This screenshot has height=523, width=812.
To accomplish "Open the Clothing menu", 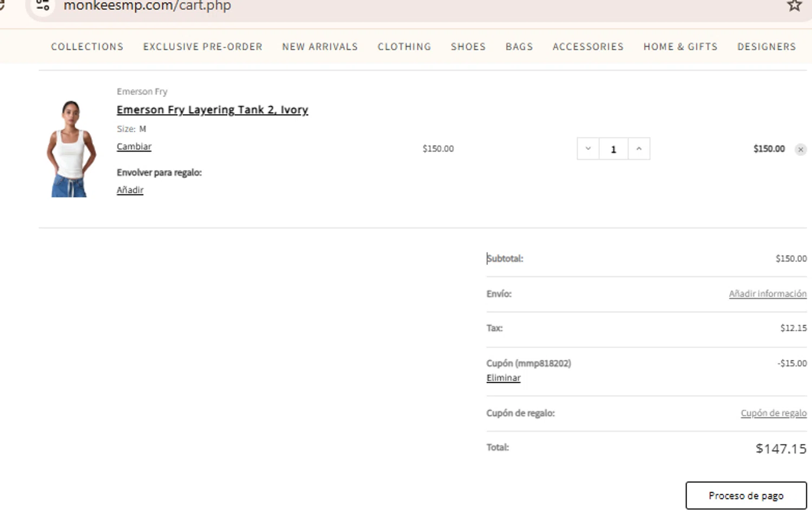I will point(404,47).
